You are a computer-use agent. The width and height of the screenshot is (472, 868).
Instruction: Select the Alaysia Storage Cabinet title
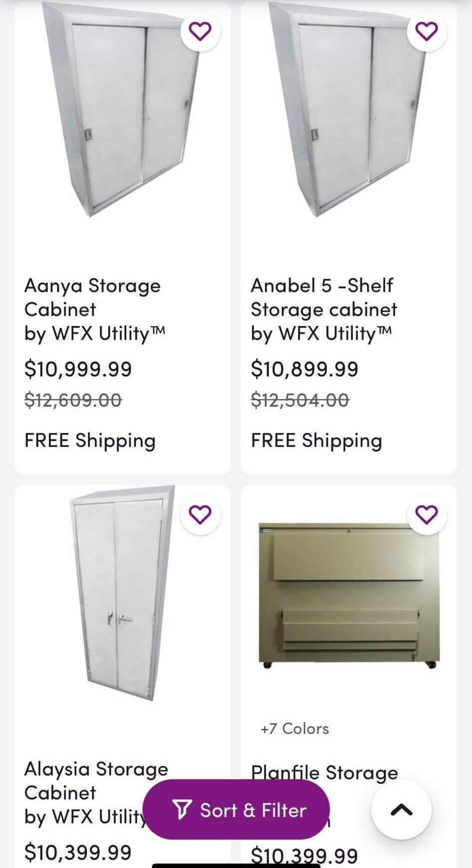(96, 781)
